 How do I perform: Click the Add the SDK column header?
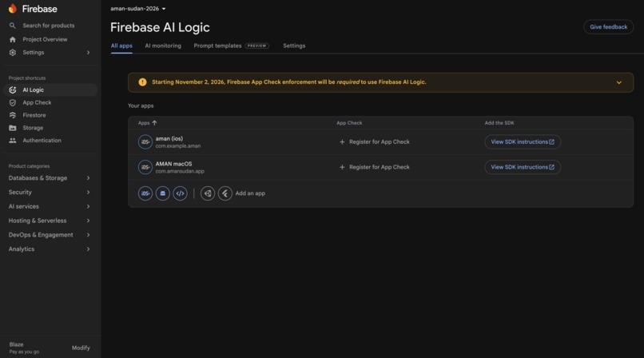[499, 123]
